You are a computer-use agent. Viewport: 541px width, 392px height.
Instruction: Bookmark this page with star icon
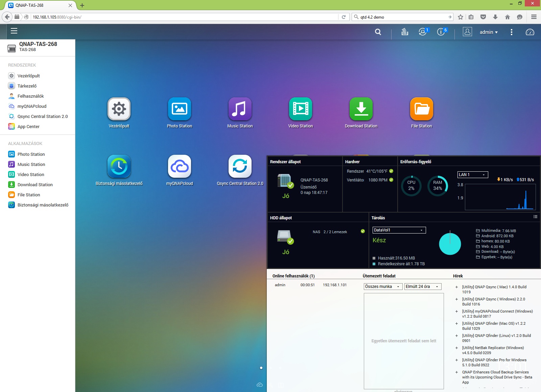[x=461, y=17]
